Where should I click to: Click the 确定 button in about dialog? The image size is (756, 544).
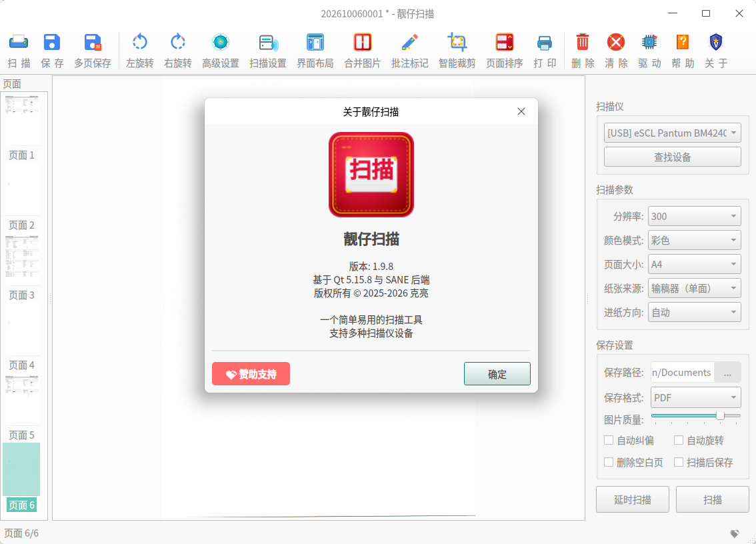497,374
